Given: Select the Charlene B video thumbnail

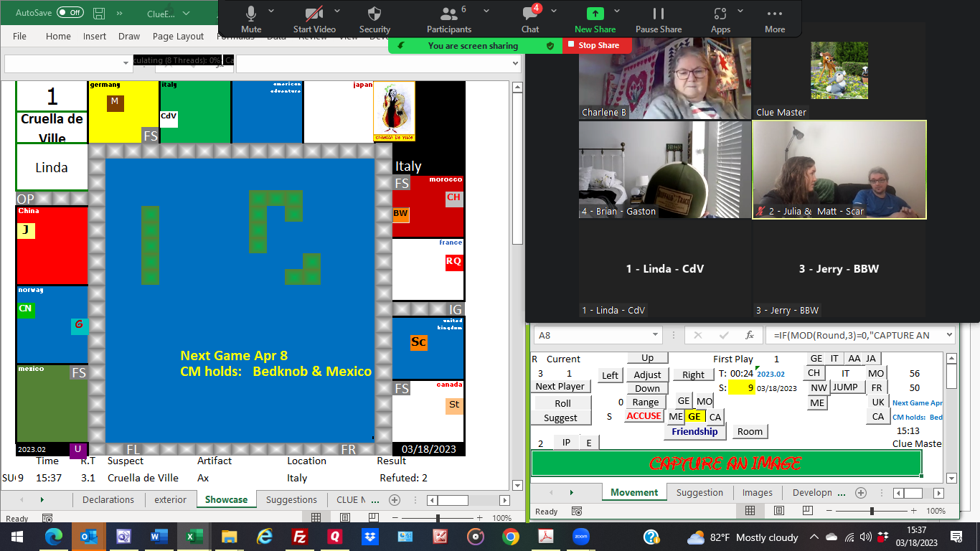Looking at the screenshot, I should point(664,78).
